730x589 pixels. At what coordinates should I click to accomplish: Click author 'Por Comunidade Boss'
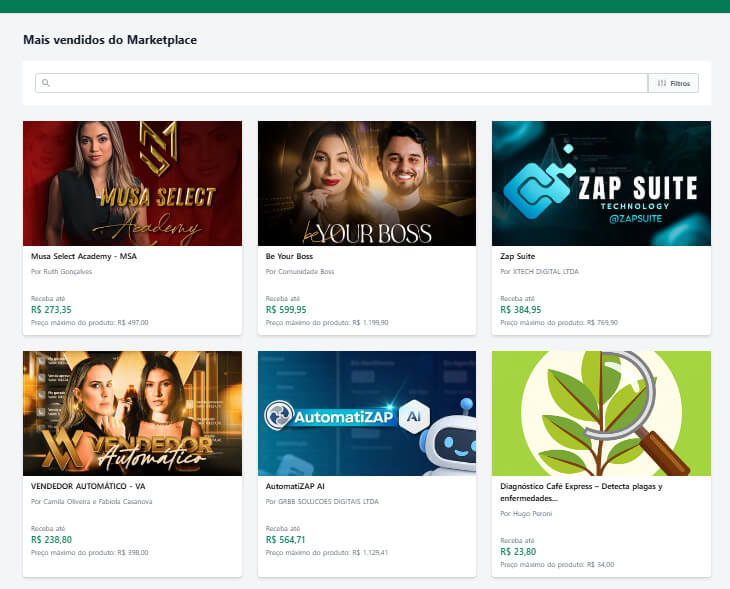click(300, 271)
